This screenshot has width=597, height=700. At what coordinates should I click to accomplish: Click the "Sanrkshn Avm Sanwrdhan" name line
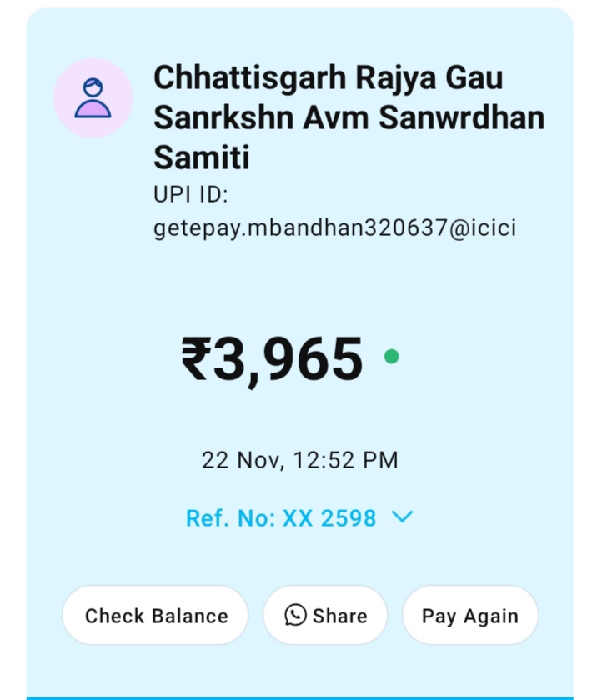tap(349, 117)
